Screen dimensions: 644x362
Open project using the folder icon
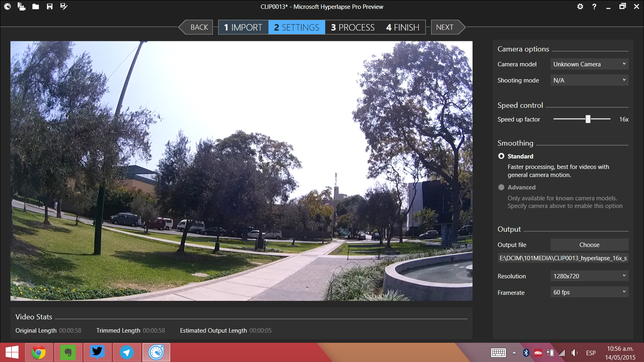(x=35, y=6)
